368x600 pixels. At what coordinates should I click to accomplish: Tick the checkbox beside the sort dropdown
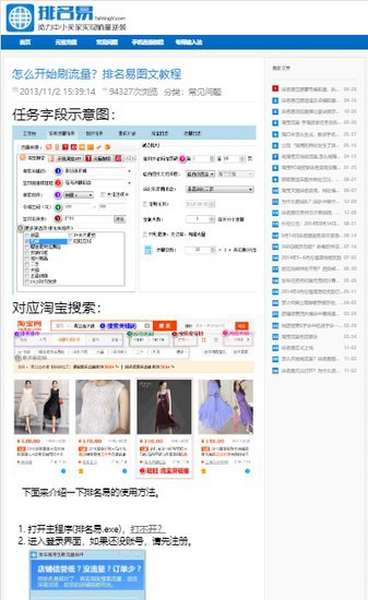(x=103, y=194)
